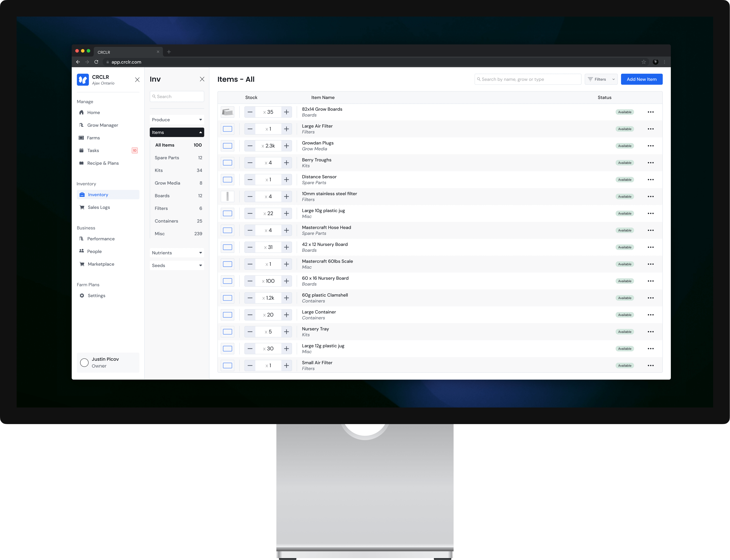Open Tasks with red notification badge

point(93,150)
